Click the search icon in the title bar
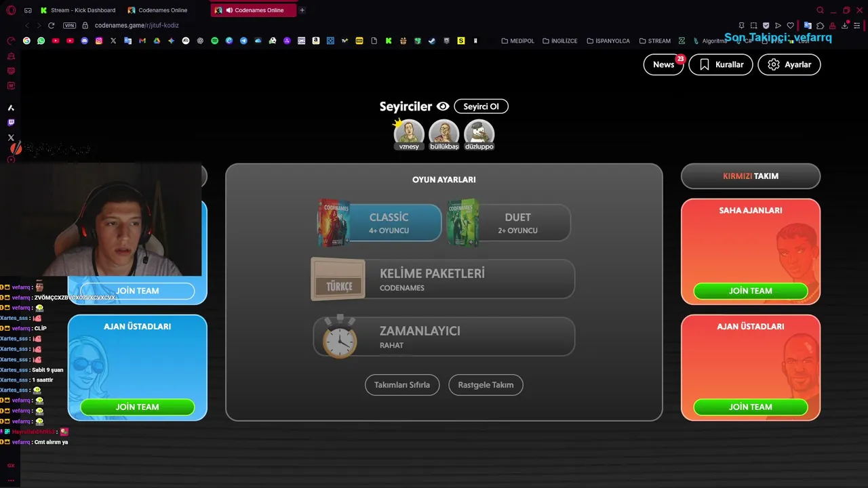The height and width of the screenshot is (488, 868). (x=820, y=10)
